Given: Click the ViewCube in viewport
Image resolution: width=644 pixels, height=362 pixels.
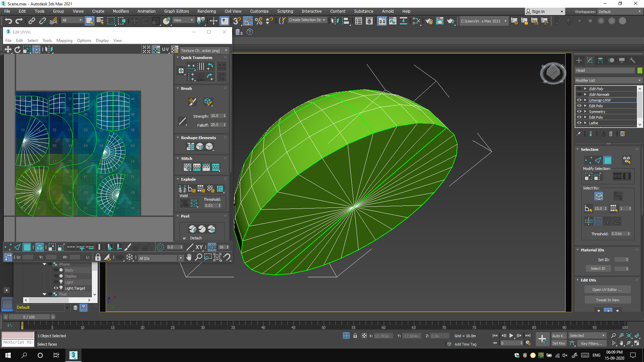Looking at the screenshot, I should tap(553, 73).
